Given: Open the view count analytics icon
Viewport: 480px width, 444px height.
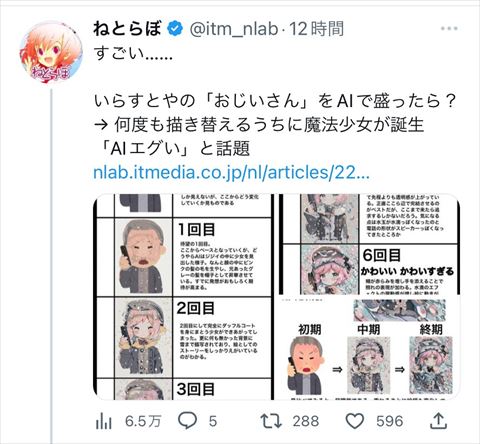Looking at the screenshot, I should pyautogui.click(x=104, y=421).
